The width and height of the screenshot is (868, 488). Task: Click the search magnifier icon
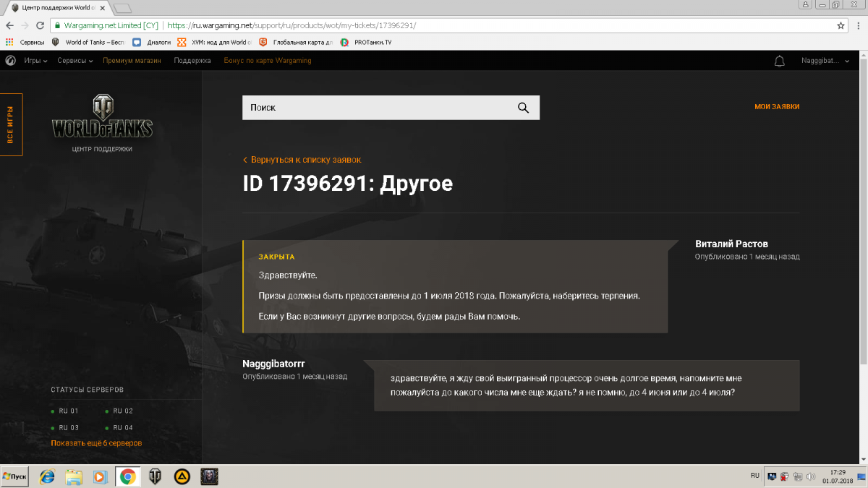[x=524, y=108]
